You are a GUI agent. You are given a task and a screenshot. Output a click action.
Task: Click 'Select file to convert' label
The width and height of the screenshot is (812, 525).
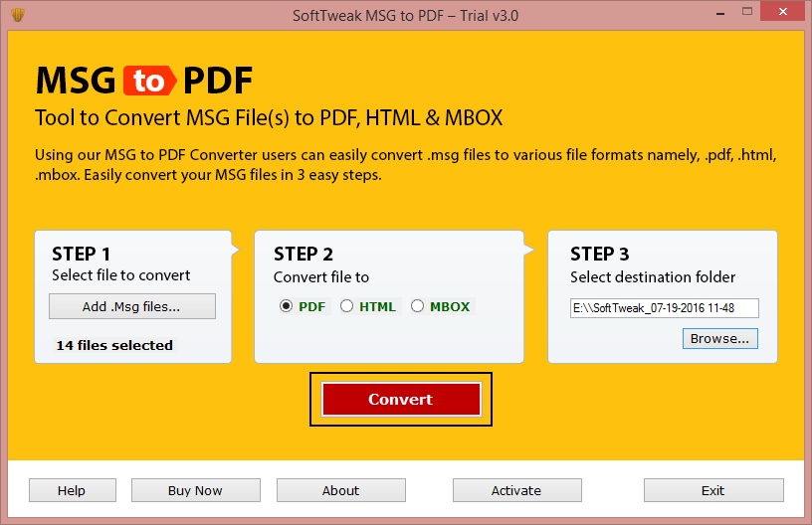pos(121,275)
